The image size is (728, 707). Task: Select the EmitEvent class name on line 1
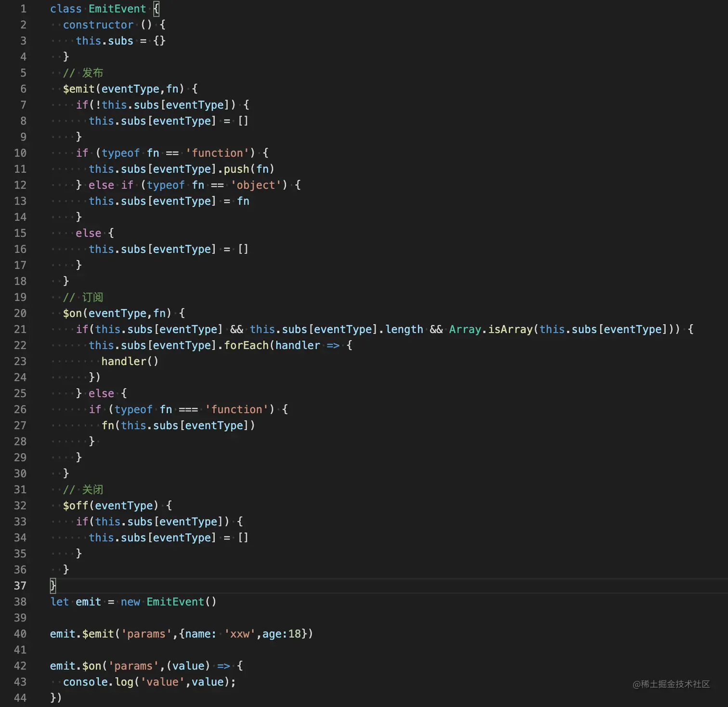click(x=117, y=9)
